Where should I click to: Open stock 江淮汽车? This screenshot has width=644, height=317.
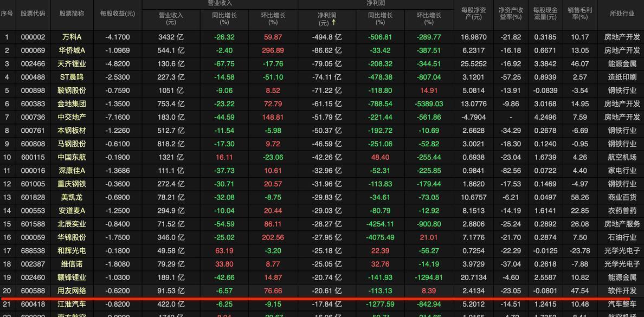[x=72, y=305]
